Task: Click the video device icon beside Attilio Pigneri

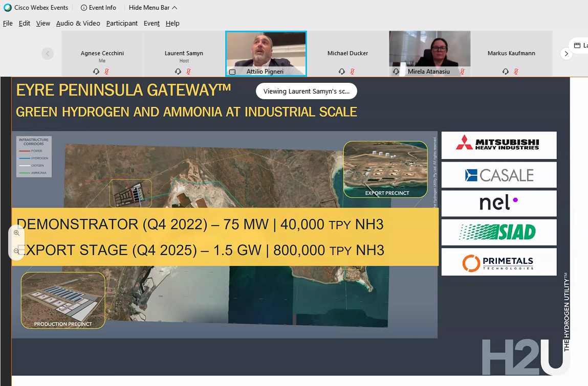Action: pyautogui.click(x=232, y=72)
